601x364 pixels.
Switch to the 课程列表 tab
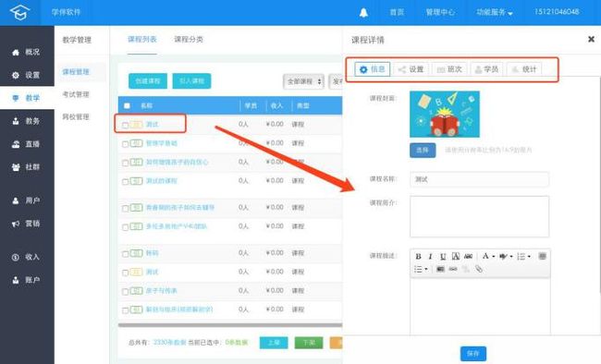(142, 39)
